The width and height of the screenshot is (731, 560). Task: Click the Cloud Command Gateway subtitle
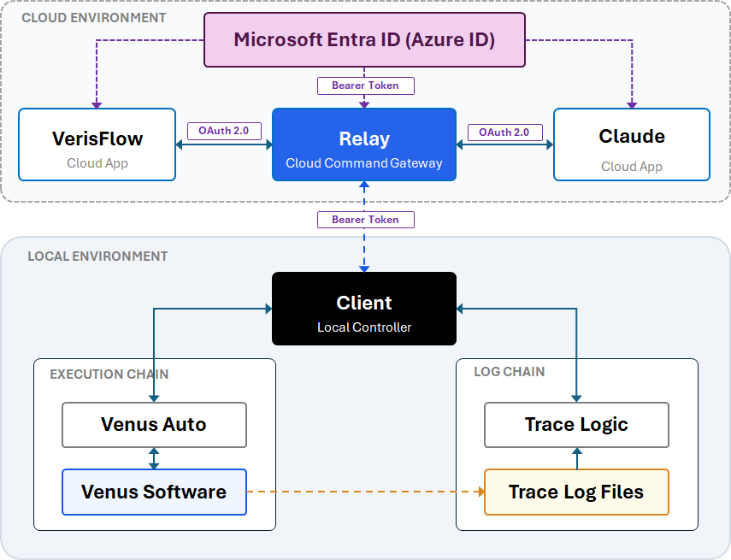[x=364, y=163]
